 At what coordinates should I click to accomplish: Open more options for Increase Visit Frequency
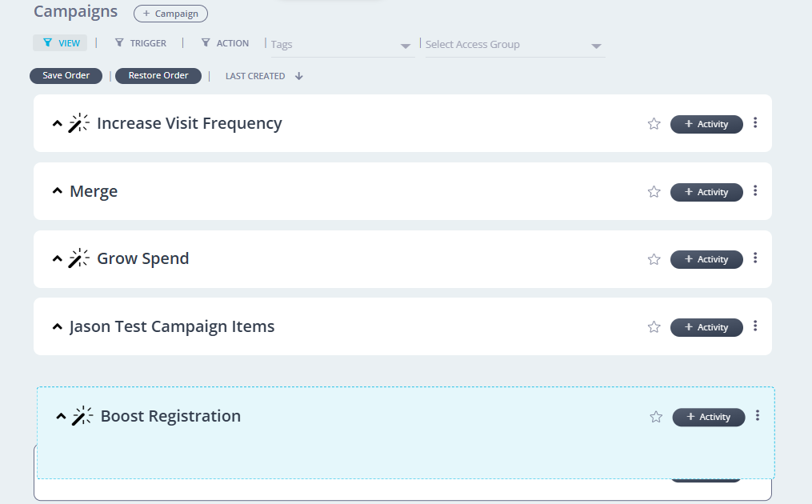point(755,123)
